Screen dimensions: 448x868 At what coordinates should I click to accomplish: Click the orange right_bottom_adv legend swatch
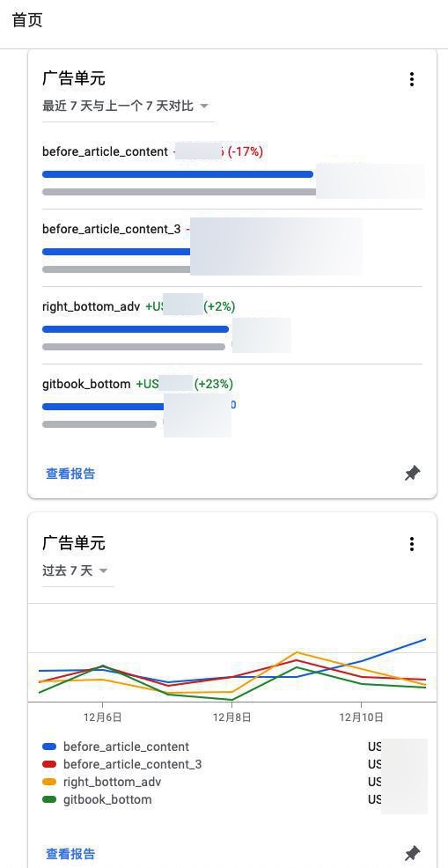coord(49,783)
